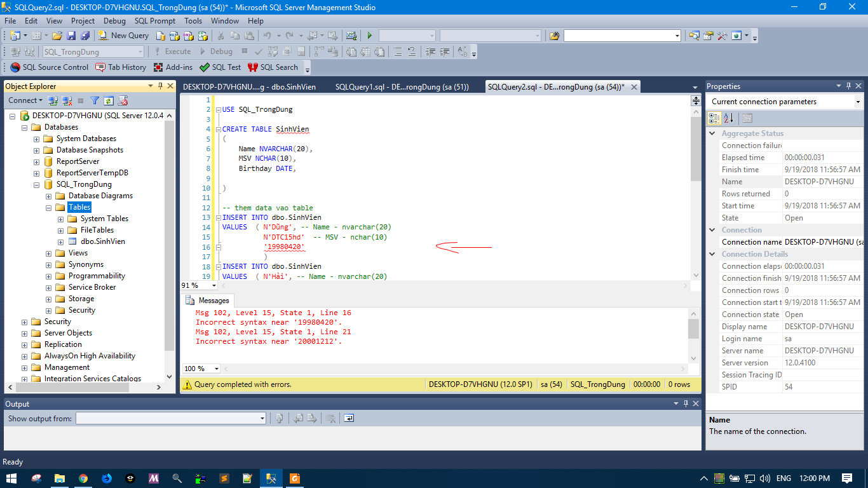Click the Find in Files icon

[555, 36]
